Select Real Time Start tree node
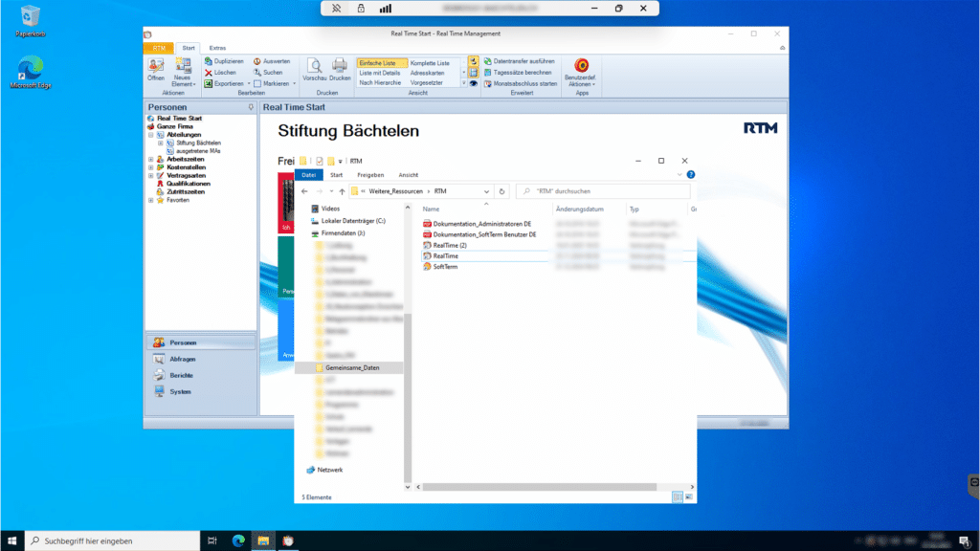980x551 pixels. click(179, 118)
